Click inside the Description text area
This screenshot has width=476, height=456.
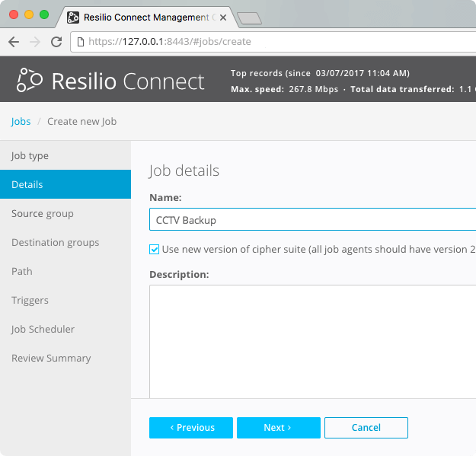click(313, 342)
